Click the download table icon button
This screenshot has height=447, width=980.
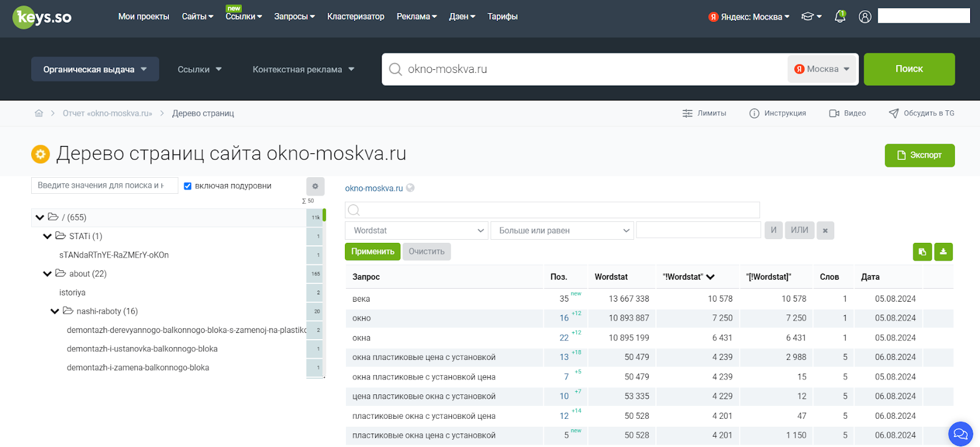(x=943, y=251)
